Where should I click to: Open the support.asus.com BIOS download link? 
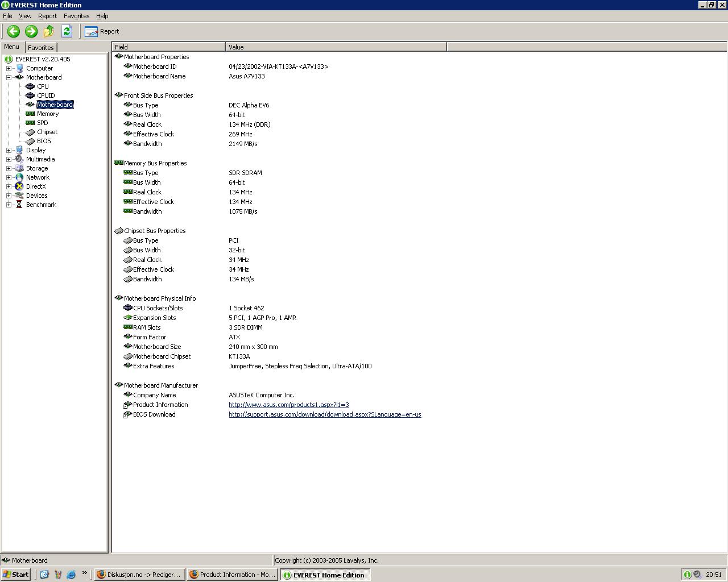[x=325, y=414]
